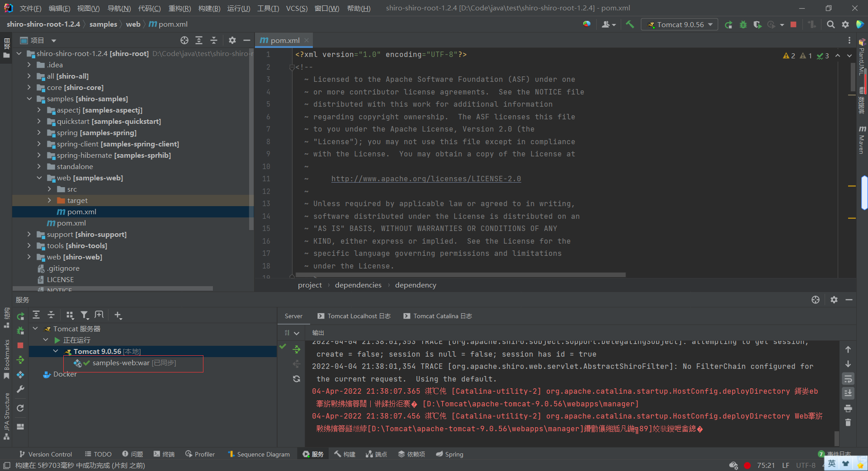
Task: Select opened file locator in project panel
Action: click(x=184, y=40)
